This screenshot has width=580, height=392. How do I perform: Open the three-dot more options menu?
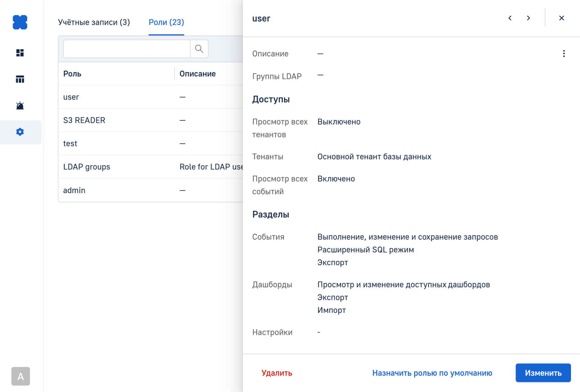tap(564, 54)
